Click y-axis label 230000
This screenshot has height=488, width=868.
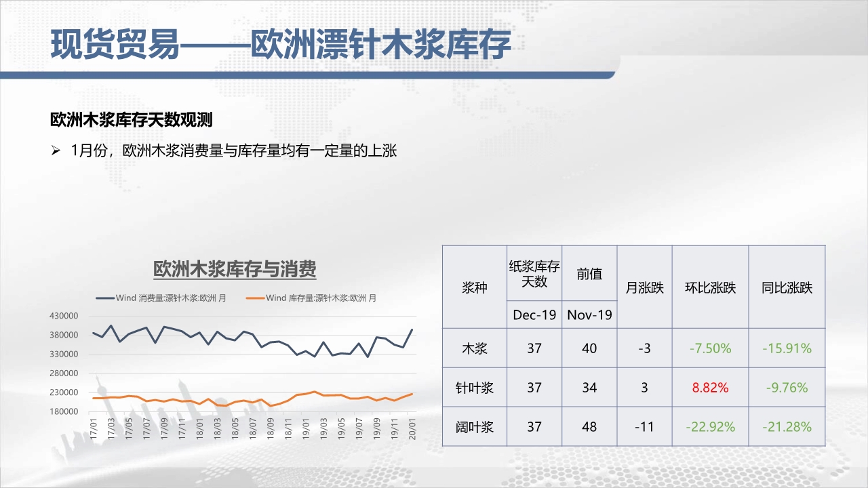pyautogui.click(x=64, y=392)
